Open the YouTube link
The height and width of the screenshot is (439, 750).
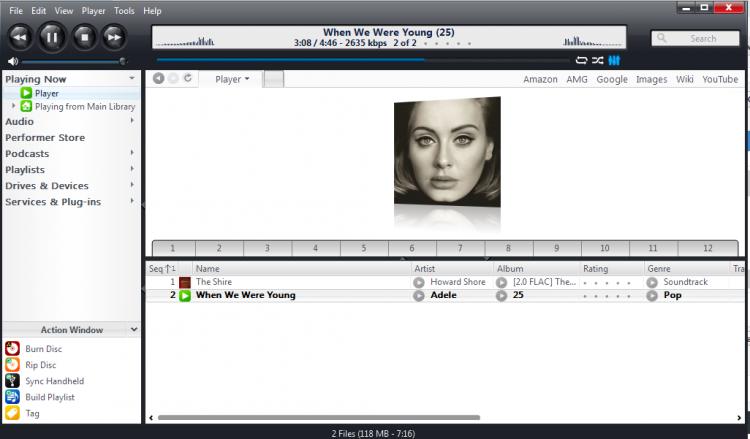(x=720, y=79)
